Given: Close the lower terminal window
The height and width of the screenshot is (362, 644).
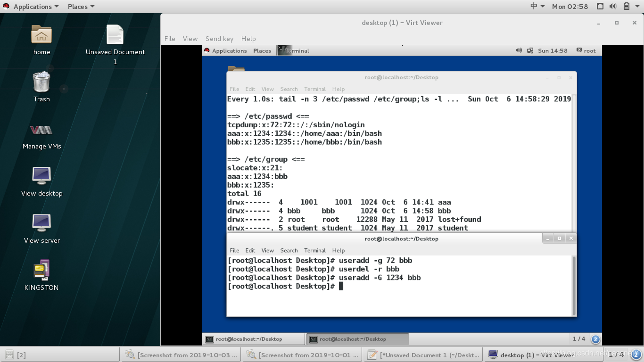Looking at the screenshot, I should pyautogui.click(x=570, y=239).
